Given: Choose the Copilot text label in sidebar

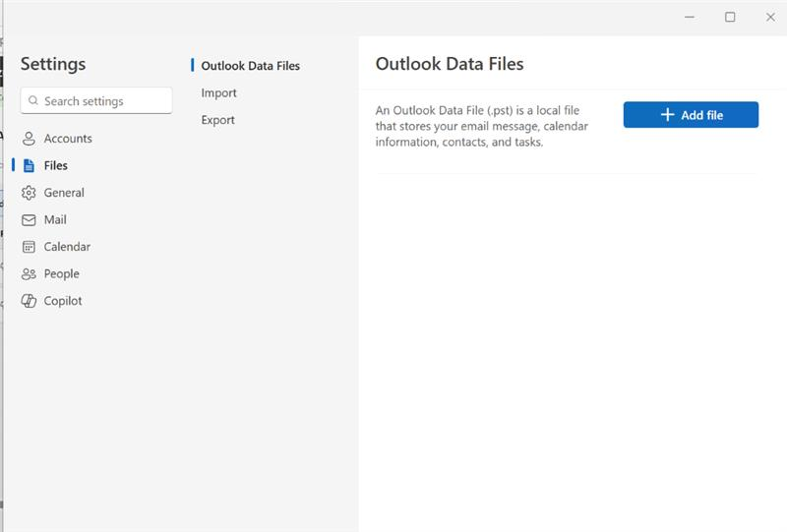Looking at the screenshot, I should point(63,301).
